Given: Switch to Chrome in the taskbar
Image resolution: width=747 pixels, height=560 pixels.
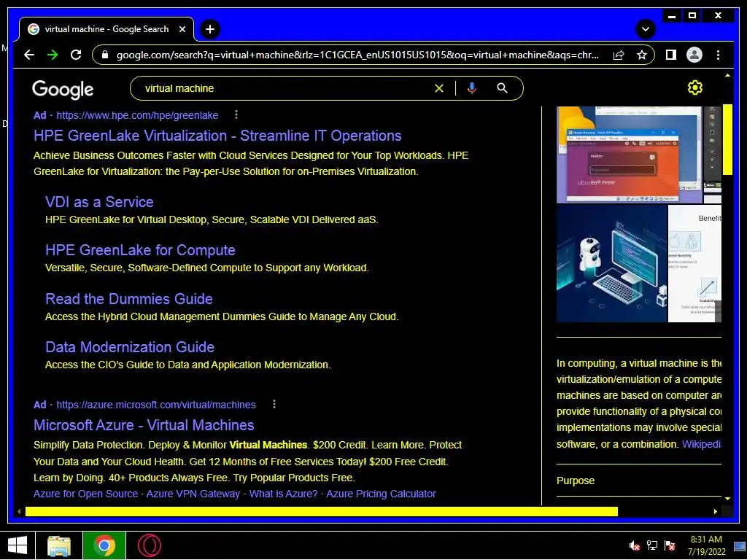Looking at the screenshot, I should [104, 545].
